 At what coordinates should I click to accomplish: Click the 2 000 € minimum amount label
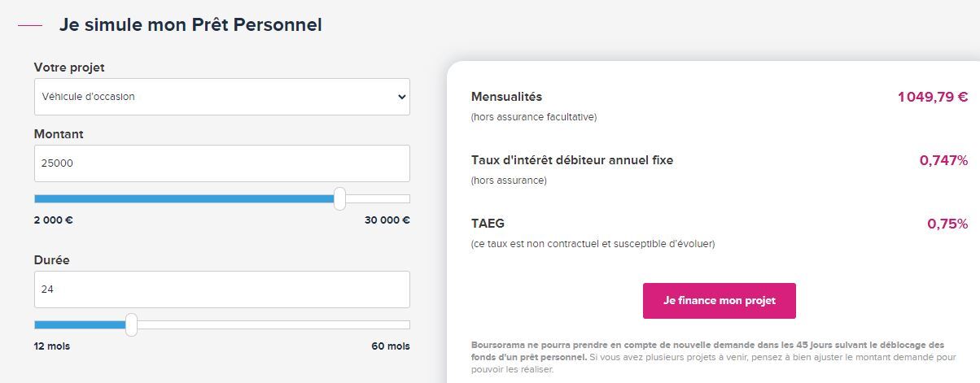53,220
